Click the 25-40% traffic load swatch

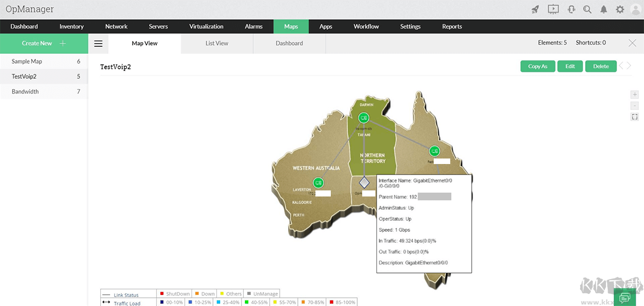click(x=219, y=302)
